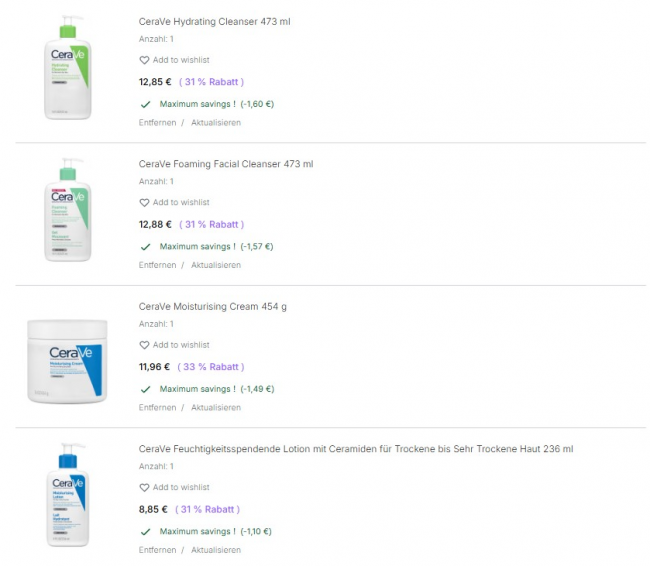Click heart icon for Hydrating Cleanser wishlist

click(144, 60)
